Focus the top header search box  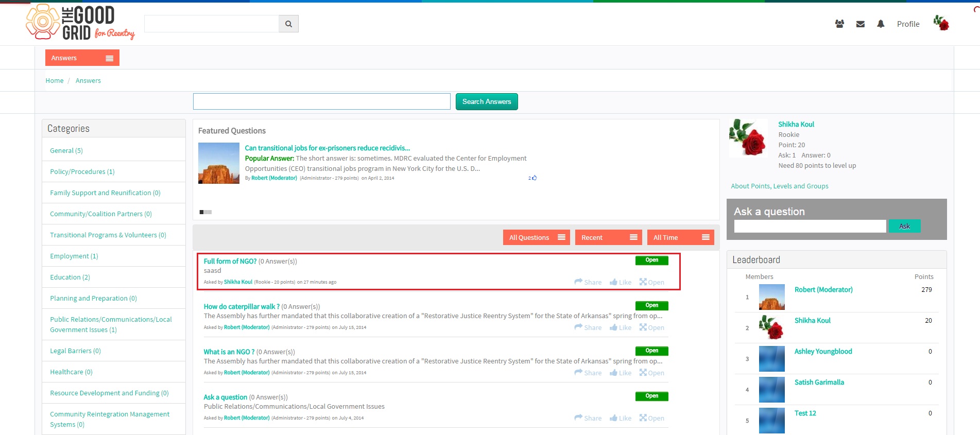click(x=212, y=24)
